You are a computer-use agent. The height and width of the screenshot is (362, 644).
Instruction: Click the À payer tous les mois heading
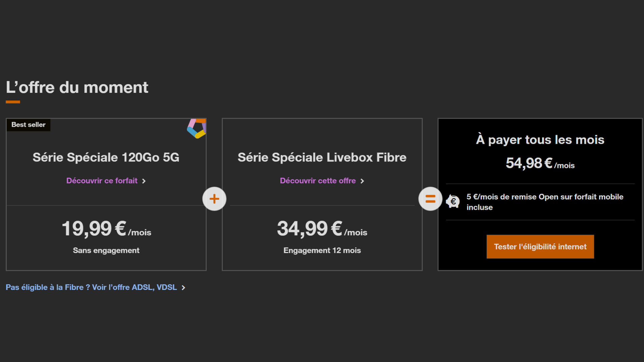(540, 140)
